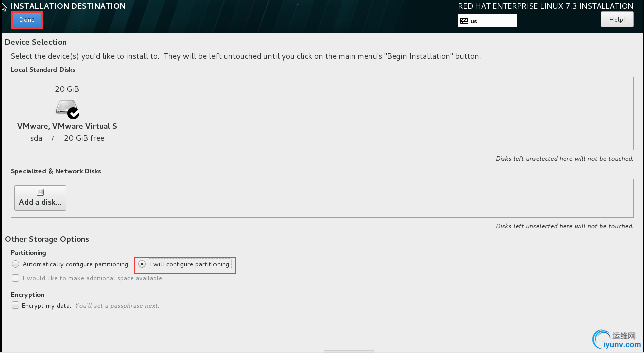Viewport: 644px width, 353px height.
Task: Click You'll set a passphrase next hint
Action: tap(117, 306)
